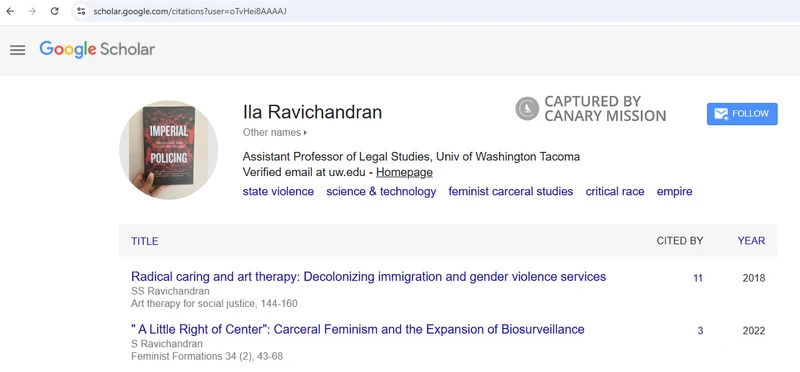Select the critical race interest tag

615,192
